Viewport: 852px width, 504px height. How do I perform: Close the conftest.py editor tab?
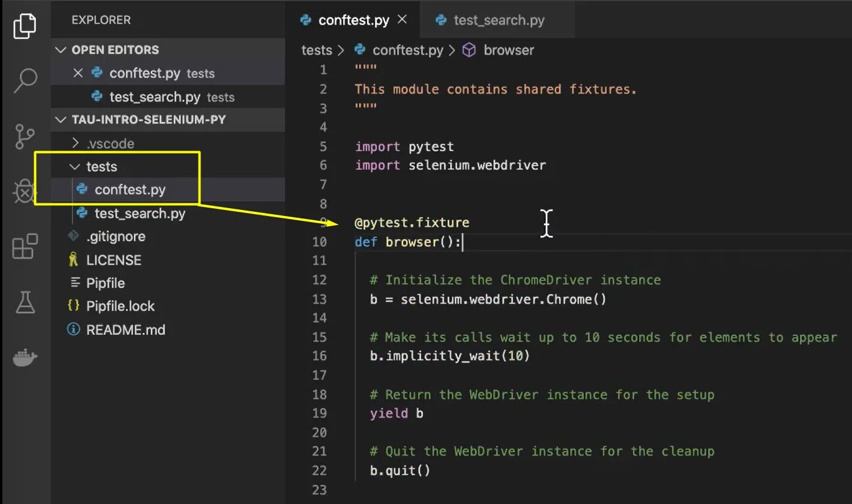[402, 19]
